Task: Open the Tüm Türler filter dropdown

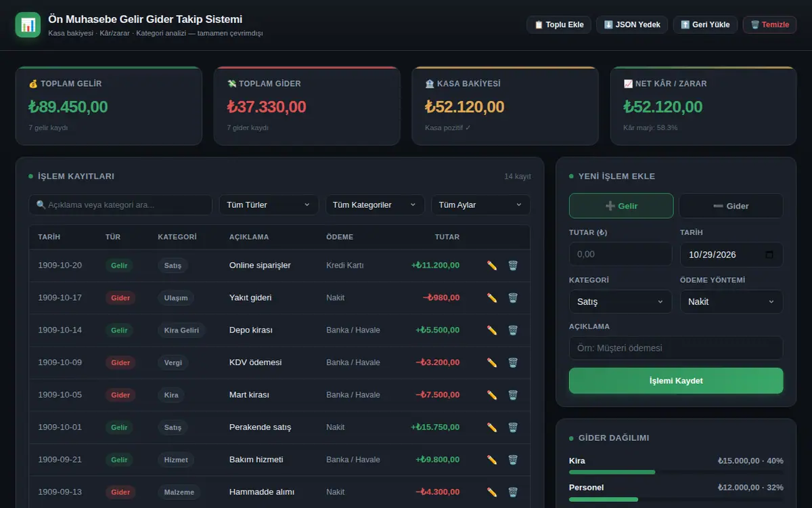Action: [x=269, y=205]
